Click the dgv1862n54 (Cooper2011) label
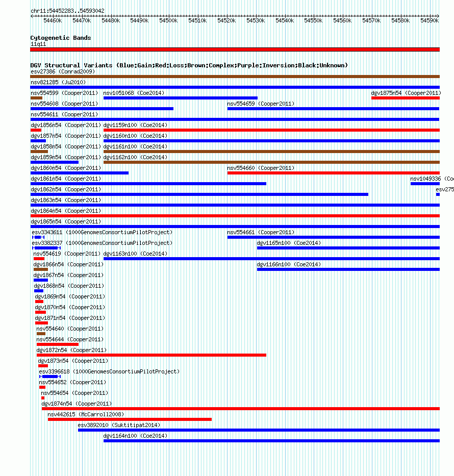The image size is (454, 476). pyautogui.click(x=66, y=189)
